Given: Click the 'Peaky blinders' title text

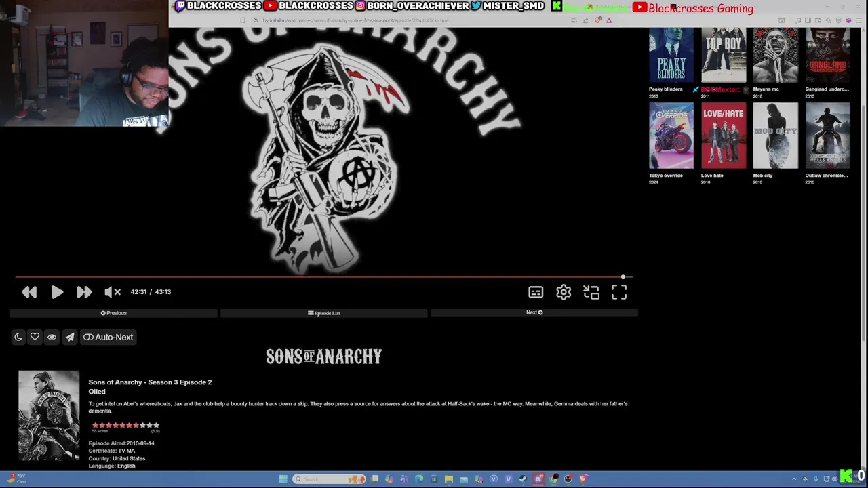Looking at the screenshot, I should click(x=665, y=89).
